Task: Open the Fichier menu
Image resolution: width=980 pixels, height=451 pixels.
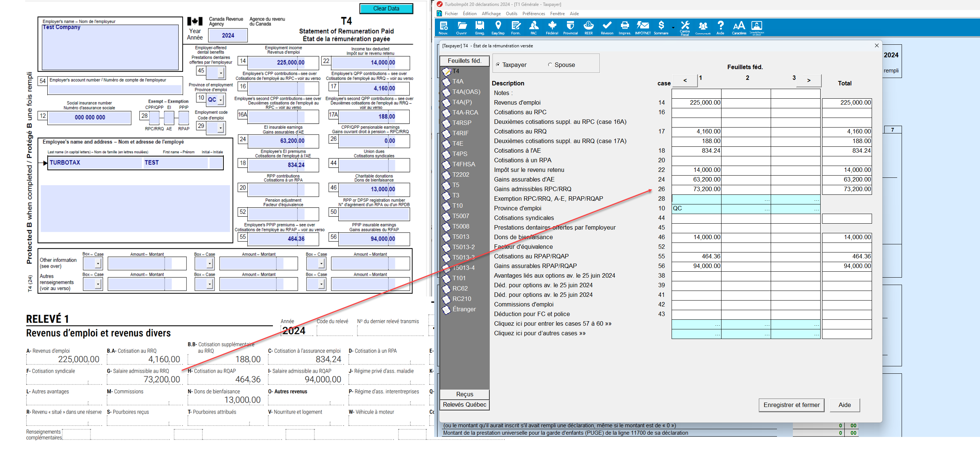Action: (451, 14)
